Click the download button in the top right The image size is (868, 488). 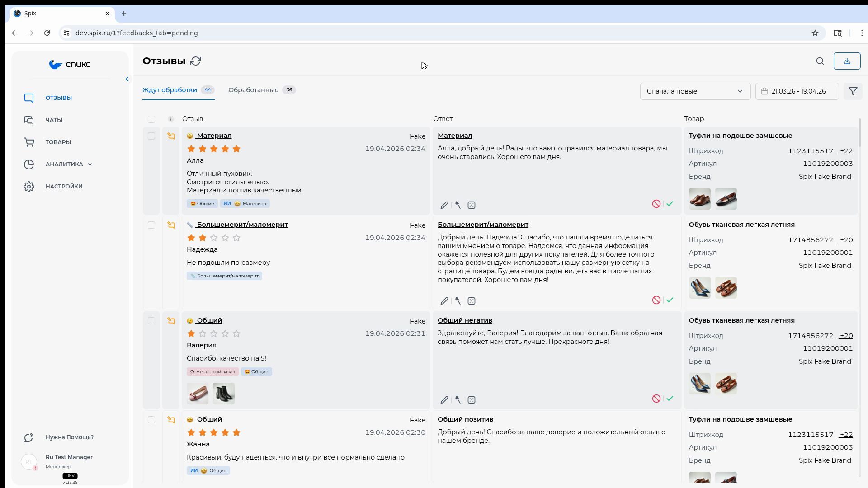pos(847,61)
